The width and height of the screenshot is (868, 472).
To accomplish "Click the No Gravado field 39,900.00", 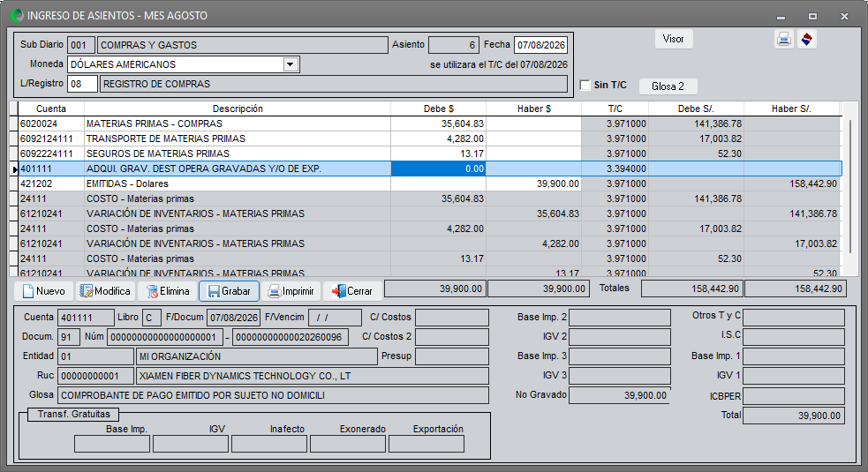I will coord(620,395).
